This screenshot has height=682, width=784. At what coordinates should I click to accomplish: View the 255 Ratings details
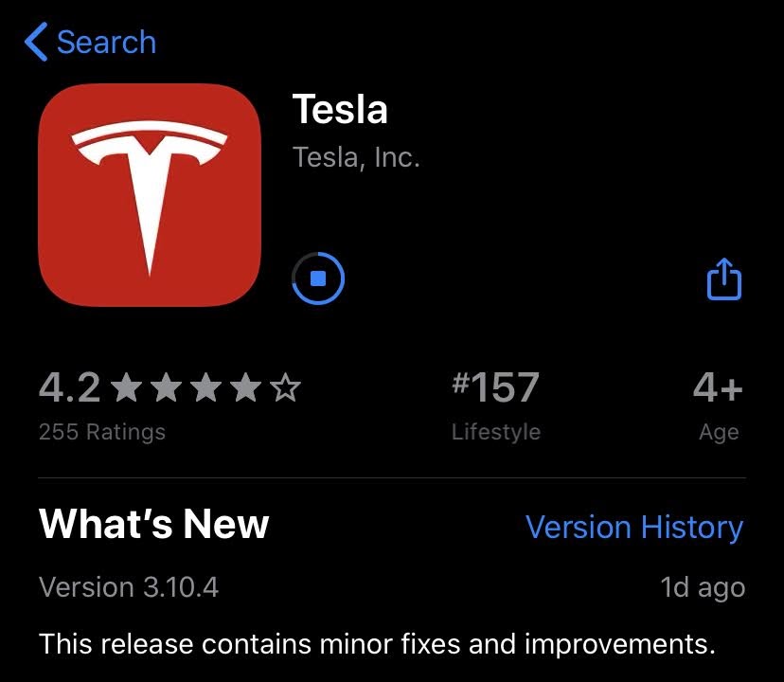(102, 432)
